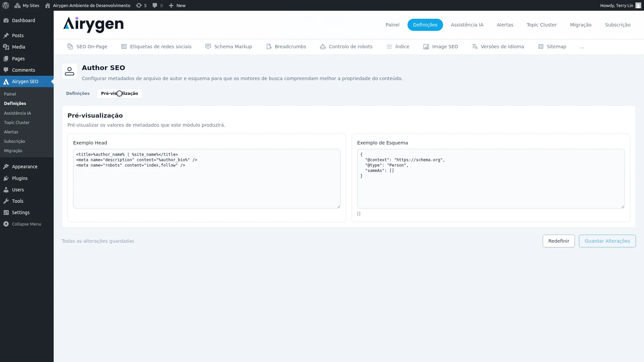Select the Pré-visualização sub-tab
644x362 pixels.
(x=119, y=94)
